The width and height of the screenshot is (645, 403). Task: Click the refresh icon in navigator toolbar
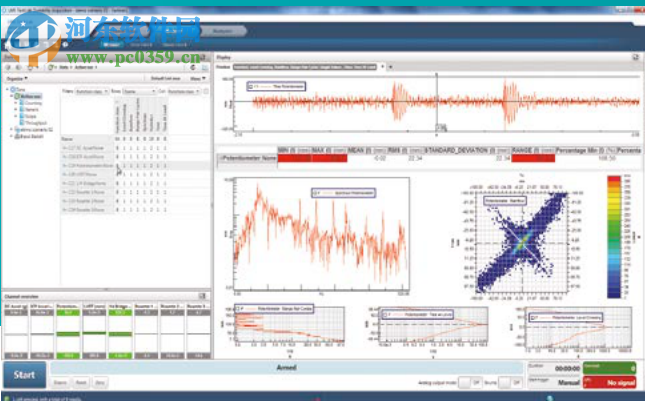[193, 67]
